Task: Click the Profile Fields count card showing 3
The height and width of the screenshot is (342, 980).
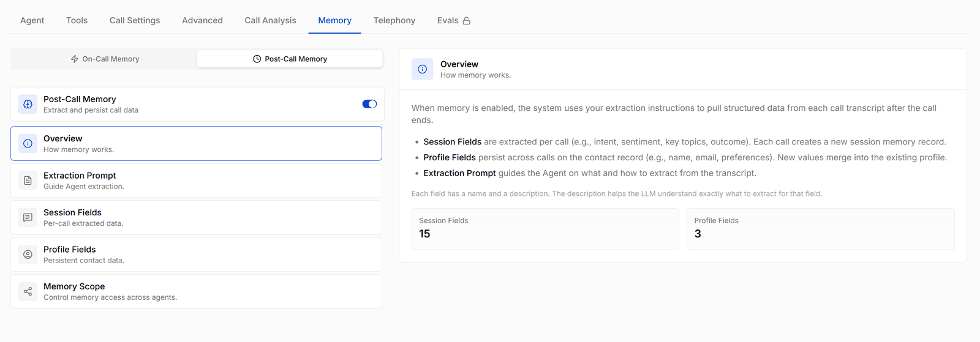Action: [820, 229]
